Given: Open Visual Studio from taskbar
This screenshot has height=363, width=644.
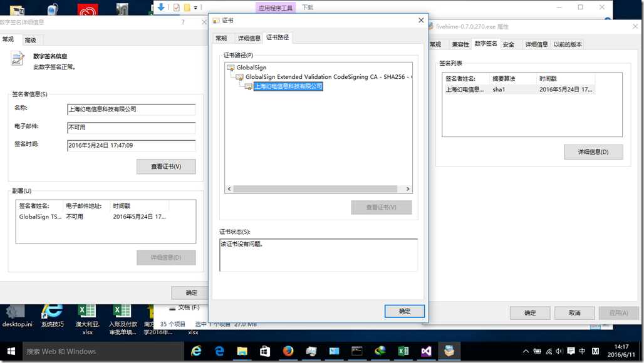Looking at the screenshot, I should pyautogui.click(x=426, y=351).
